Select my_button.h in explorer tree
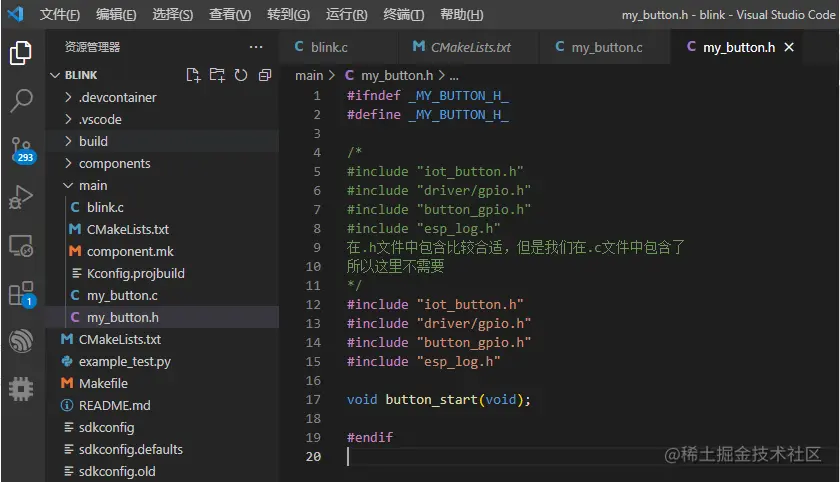 [162, 317]
